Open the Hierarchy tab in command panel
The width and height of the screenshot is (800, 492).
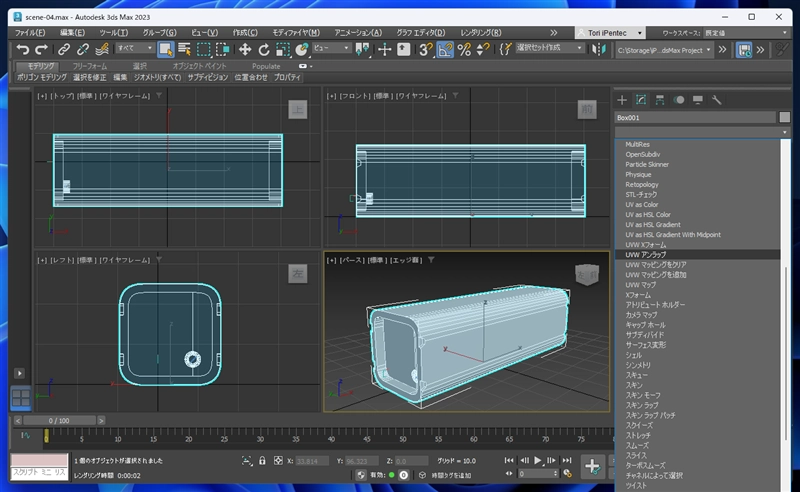click(660, 100)
